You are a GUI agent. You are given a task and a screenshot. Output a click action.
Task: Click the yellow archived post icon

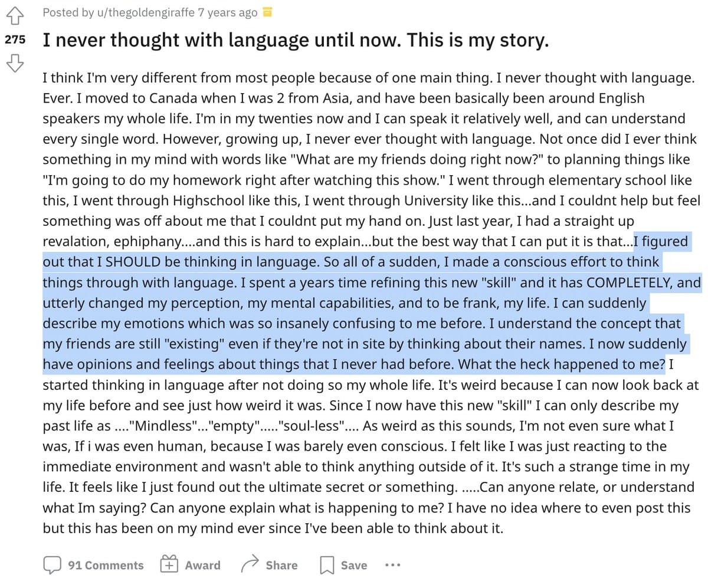[267, 12]
